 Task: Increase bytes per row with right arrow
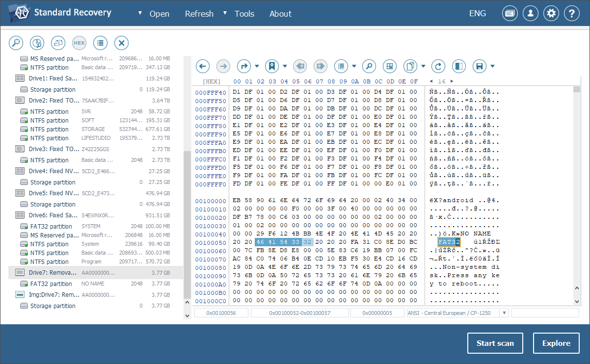pos(452,81)
